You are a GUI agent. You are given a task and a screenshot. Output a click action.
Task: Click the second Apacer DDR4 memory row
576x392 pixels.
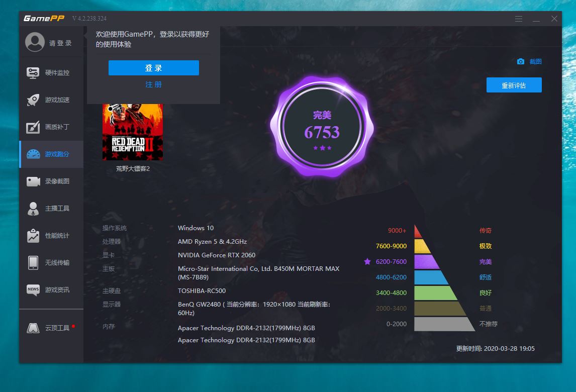point(246,340)
